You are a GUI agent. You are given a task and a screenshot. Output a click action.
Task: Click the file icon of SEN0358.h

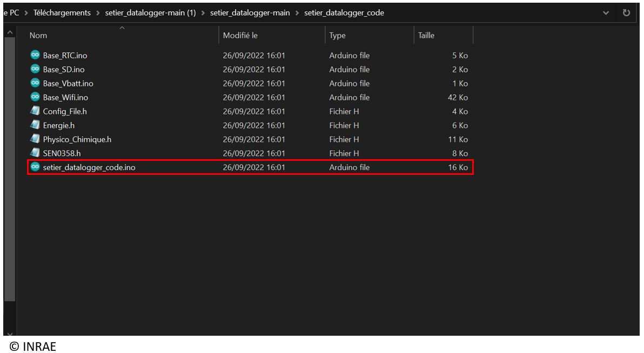(35, 153)
